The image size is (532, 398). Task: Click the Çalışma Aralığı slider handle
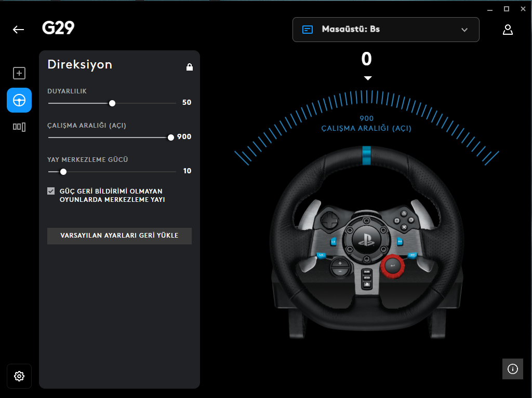[170, 138]
